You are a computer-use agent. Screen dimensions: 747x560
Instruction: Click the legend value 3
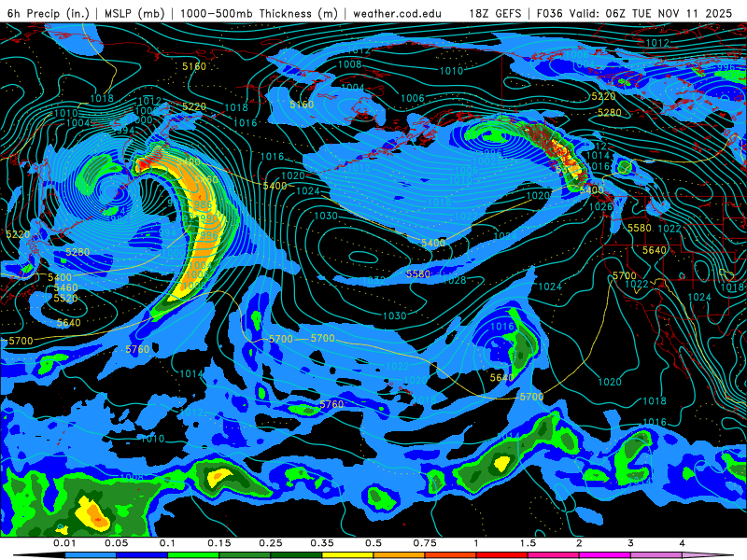[x=631, y=543]
